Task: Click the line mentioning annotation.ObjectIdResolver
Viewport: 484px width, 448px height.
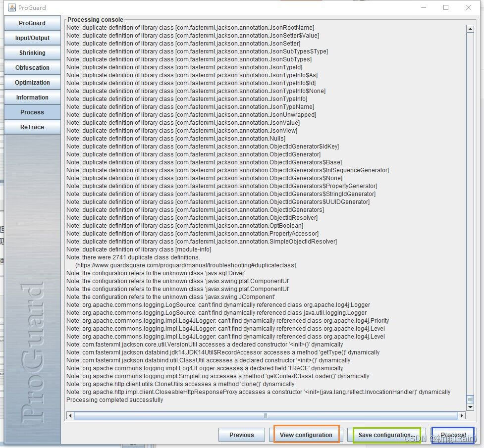Action: click(192, 218)
